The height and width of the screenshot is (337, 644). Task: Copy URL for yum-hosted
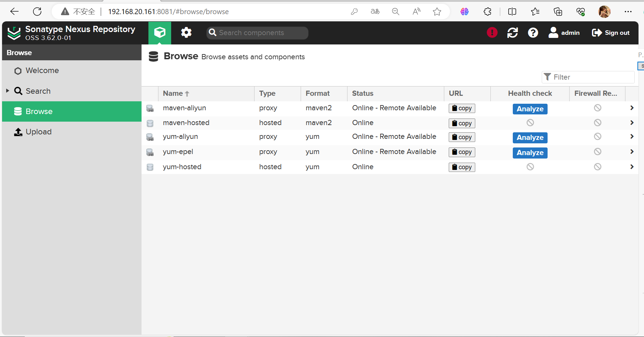462,167
